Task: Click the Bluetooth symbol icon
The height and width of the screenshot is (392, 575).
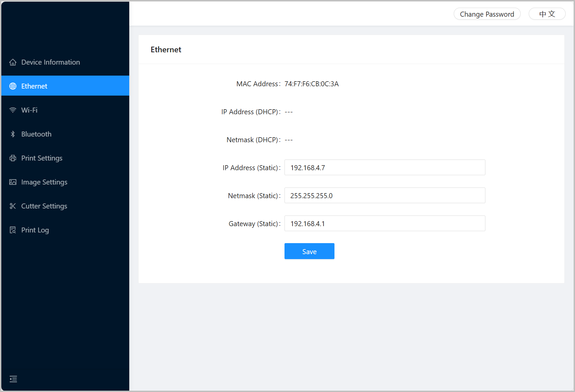Action: pos(13,134)
